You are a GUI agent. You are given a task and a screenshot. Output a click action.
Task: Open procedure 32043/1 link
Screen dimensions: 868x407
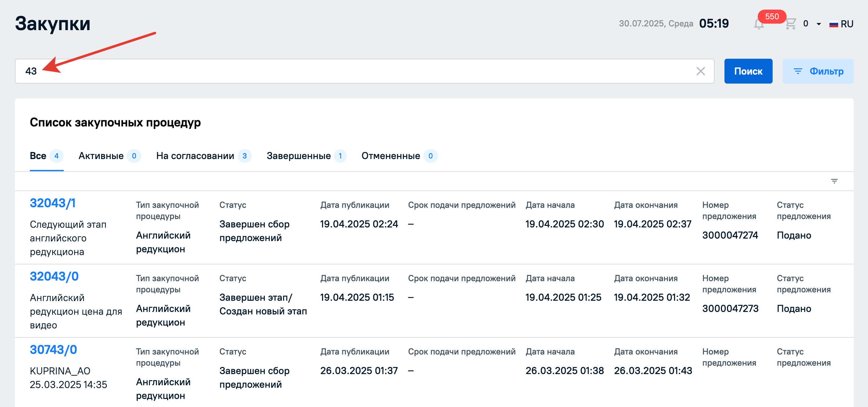coord(53,203)
